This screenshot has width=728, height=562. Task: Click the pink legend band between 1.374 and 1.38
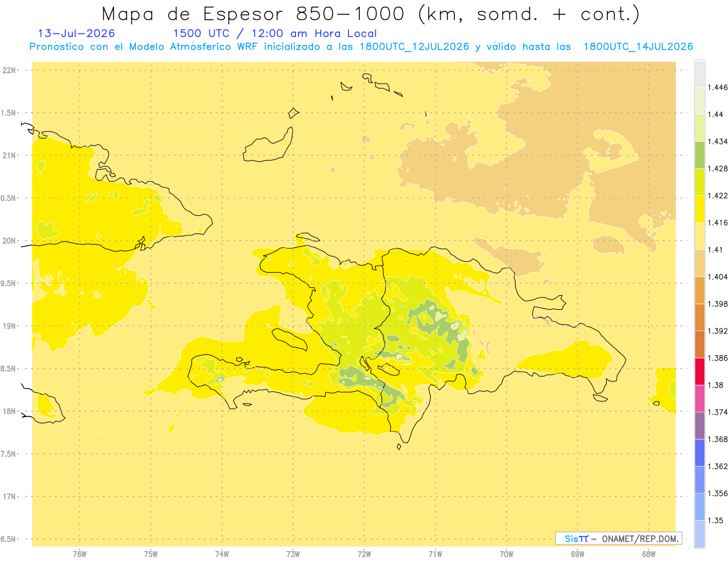(699, 398)
